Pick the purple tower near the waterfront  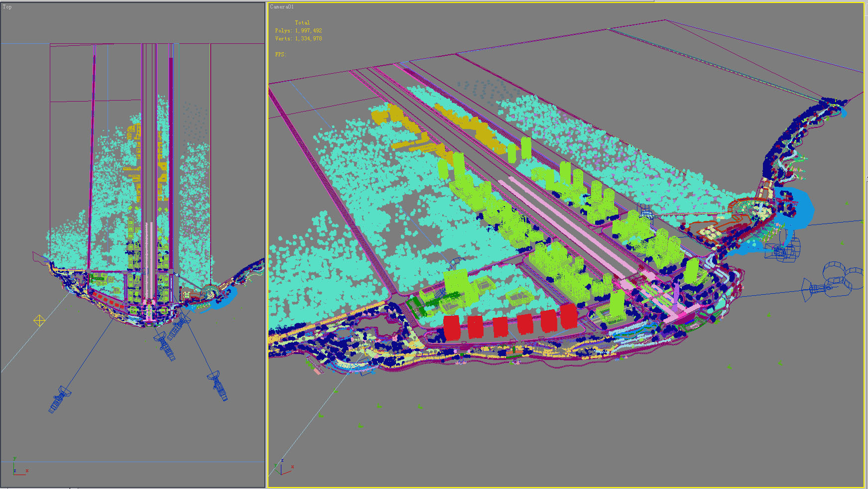click(x=676, y=291)
